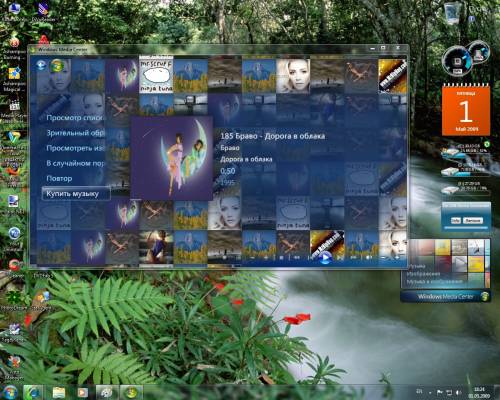Open Windows Media Player from the taskbar
Viewport: 500px width, 400px height.
(82, 392)
